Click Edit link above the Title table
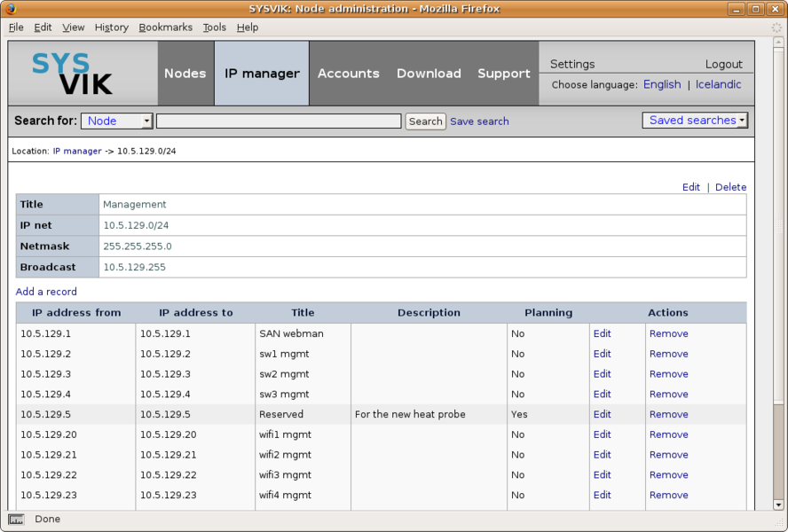The height and width of the screenshot is (532, 788). pos(691,187)
